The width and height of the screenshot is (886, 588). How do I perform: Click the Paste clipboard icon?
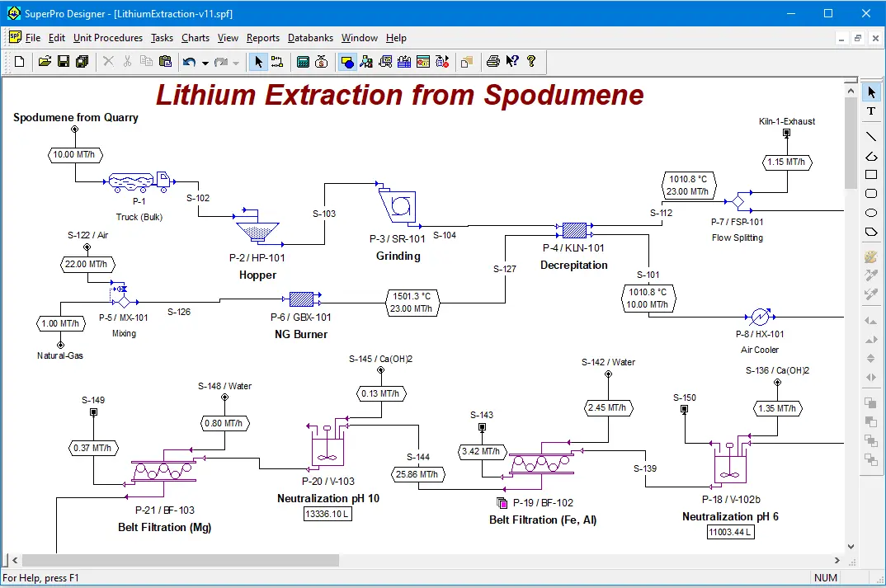pos(165,62)
